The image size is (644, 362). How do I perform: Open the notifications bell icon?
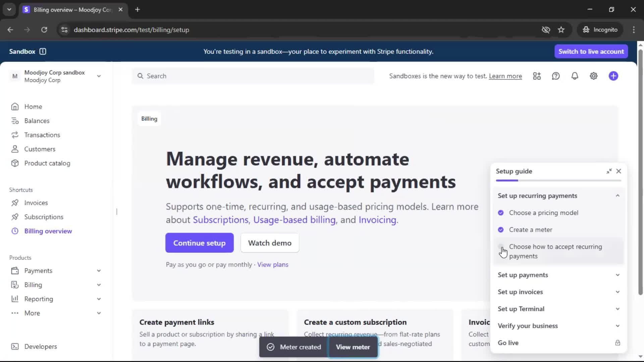pyautogui.click(x=575, y=76)
